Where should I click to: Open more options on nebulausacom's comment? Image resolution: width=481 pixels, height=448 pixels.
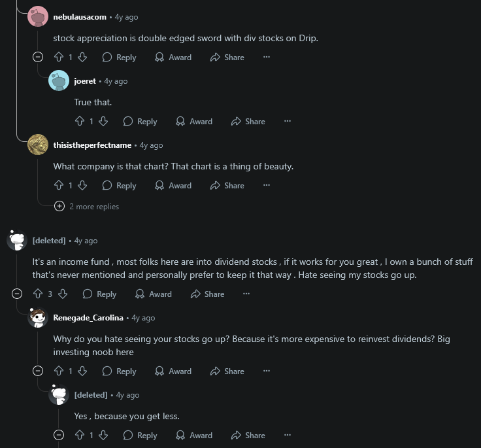(267, 57)
